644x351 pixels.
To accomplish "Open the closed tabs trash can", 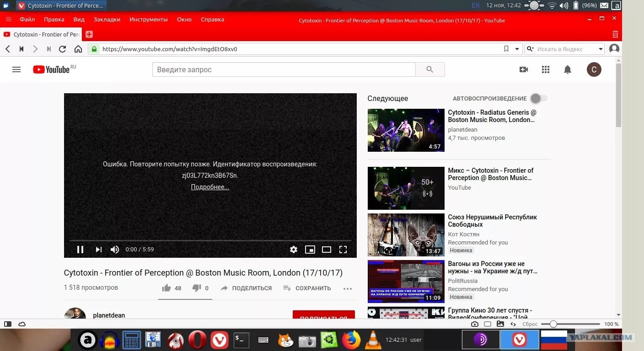I will pyautogui.click(x=615, y=34).
